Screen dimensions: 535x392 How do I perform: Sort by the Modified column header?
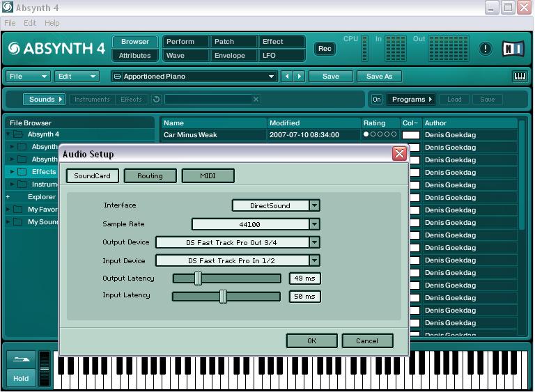[313, 123]
